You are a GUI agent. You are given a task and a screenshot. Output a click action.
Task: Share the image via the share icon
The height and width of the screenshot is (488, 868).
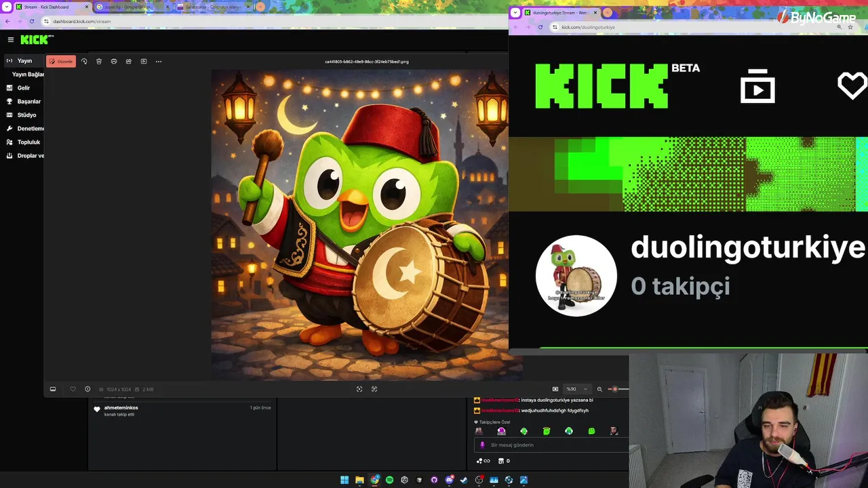point(129,61)
